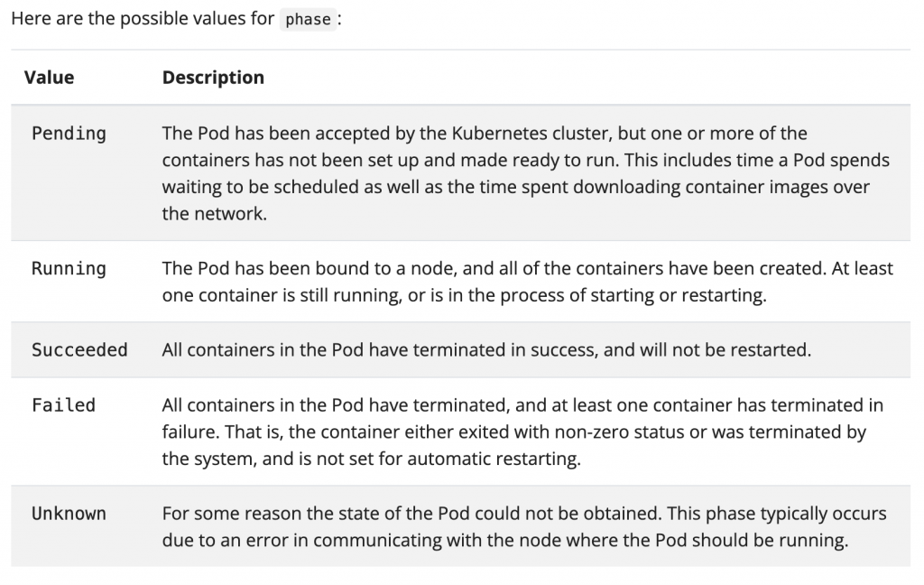Select the Failed value cell
Image resolution: width=924 pixels, height=585 pixels.
(x=64, y=405)
